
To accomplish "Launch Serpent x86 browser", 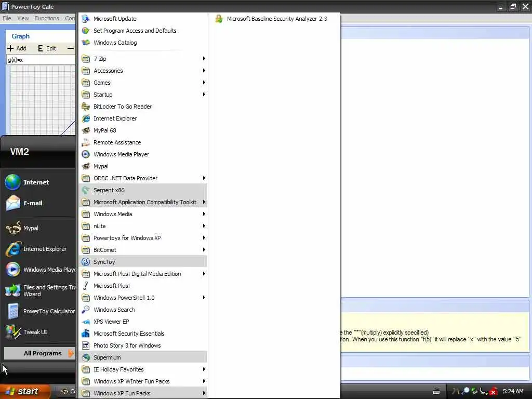I will (x=143, y=190).
